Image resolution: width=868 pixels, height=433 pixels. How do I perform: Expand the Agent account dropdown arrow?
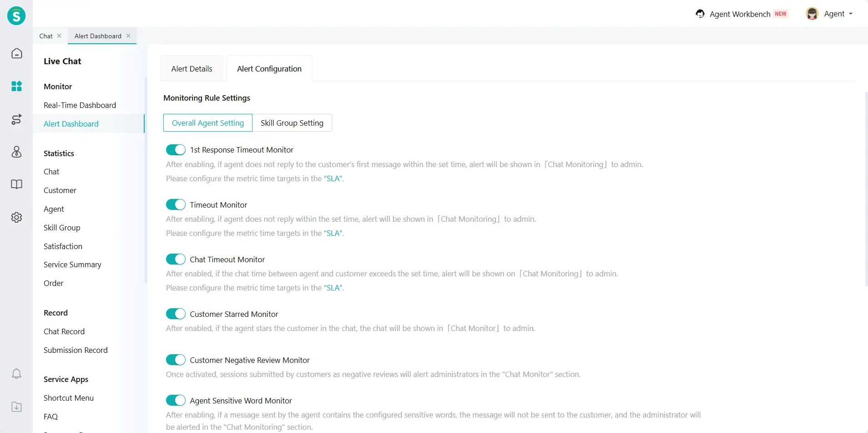851,14
